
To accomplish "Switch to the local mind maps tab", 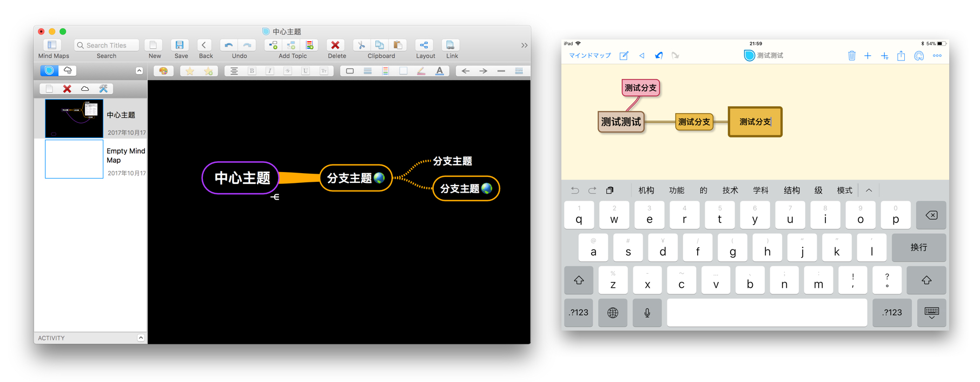I will [49, 70].
